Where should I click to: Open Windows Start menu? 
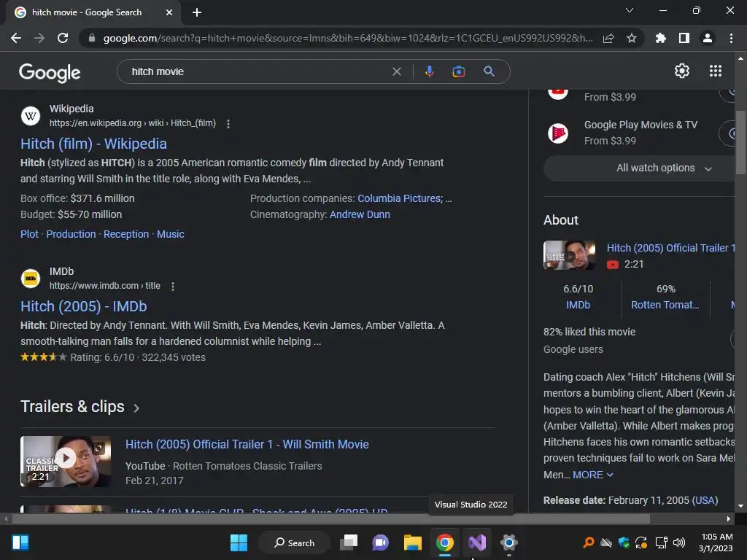point(239,542)
